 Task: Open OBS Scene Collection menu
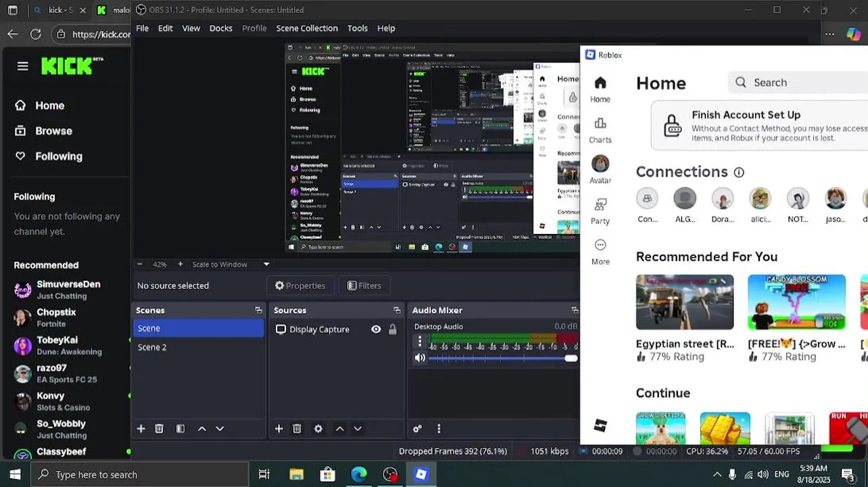[x=307, y=28]
